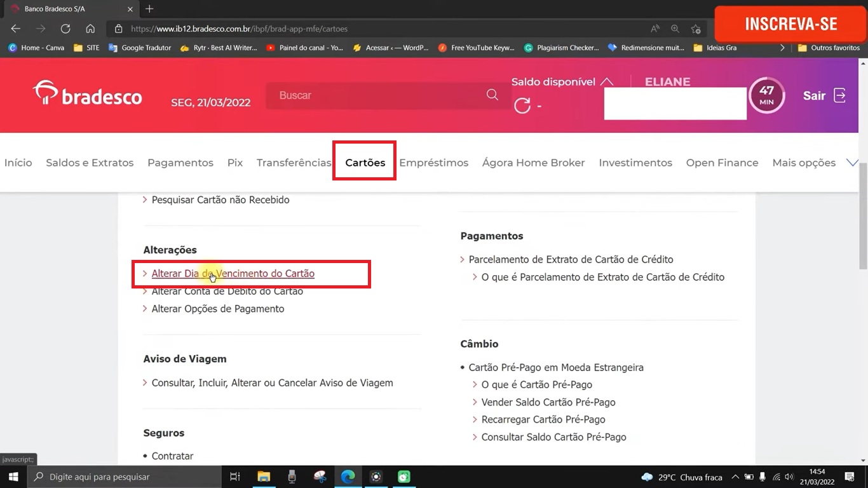Open Ideias Gra bookmark folder
Screen dimensions: 868x488
click(x=715, y=48)
